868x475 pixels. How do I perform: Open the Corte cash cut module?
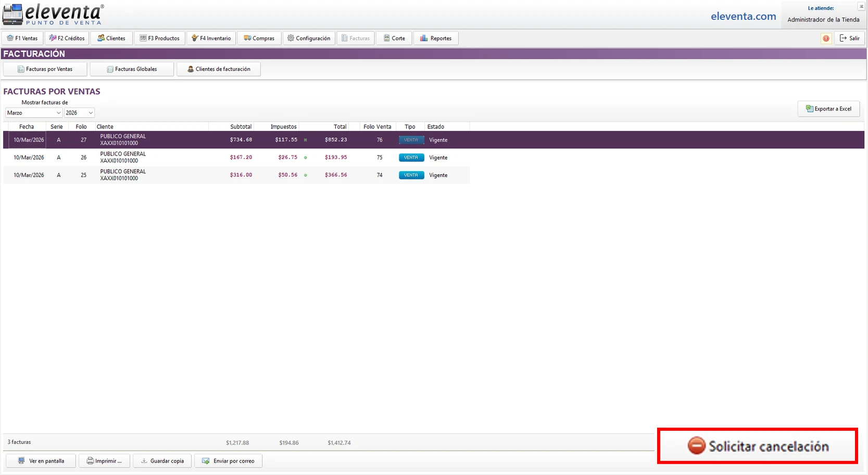pyautogui.click(x=394, y=38)
